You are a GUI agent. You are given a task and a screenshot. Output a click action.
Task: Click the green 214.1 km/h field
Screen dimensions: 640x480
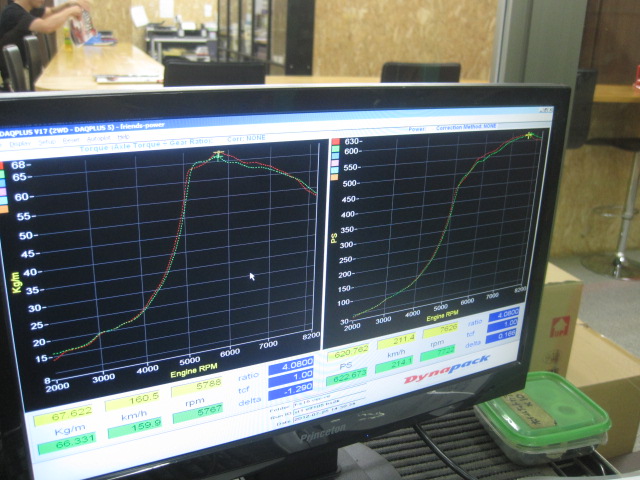pyautogui.click(x=394, y=363)
